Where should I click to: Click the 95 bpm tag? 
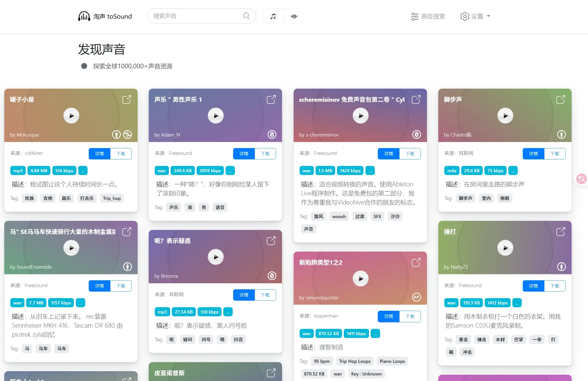[322, 361]
